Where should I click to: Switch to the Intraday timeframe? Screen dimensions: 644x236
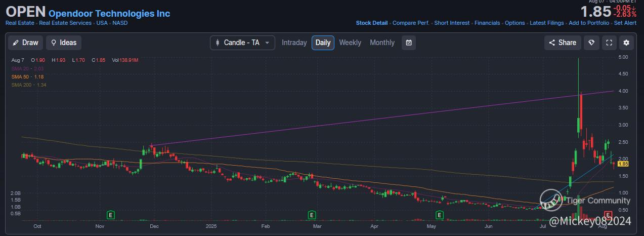coord(294,43)
